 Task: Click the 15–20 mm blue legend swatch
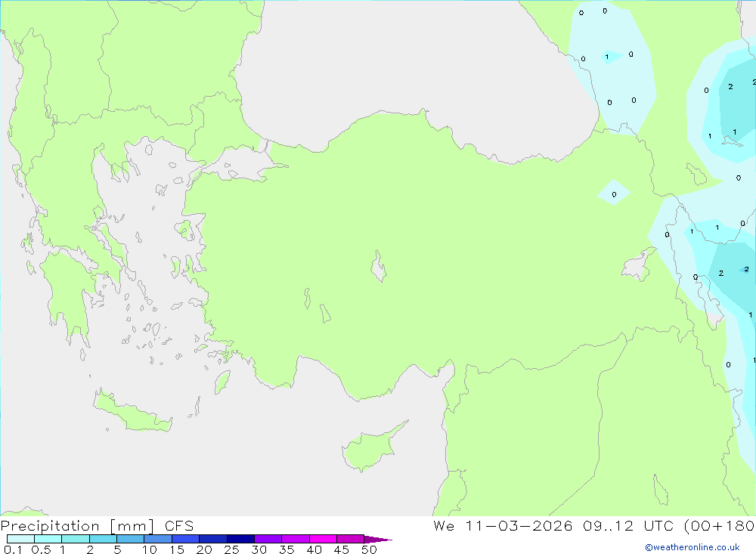pos(186,539)
